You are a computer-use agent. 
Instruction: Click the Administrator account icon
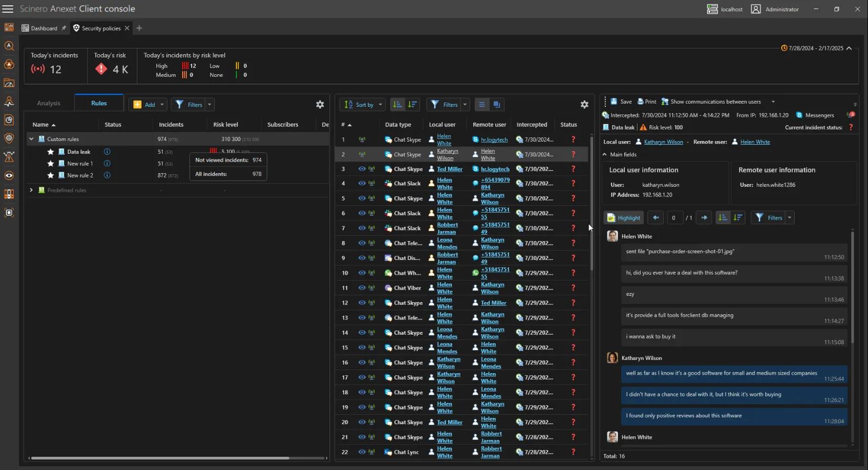756,9
